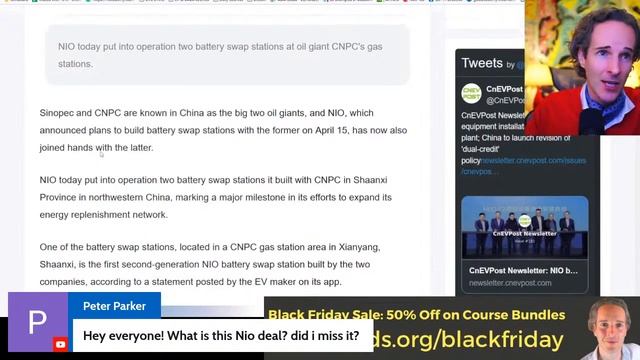Click paragraph starting 'One of the battery swap stations'
The image size is (640, 360).
(x=210, y=264)
